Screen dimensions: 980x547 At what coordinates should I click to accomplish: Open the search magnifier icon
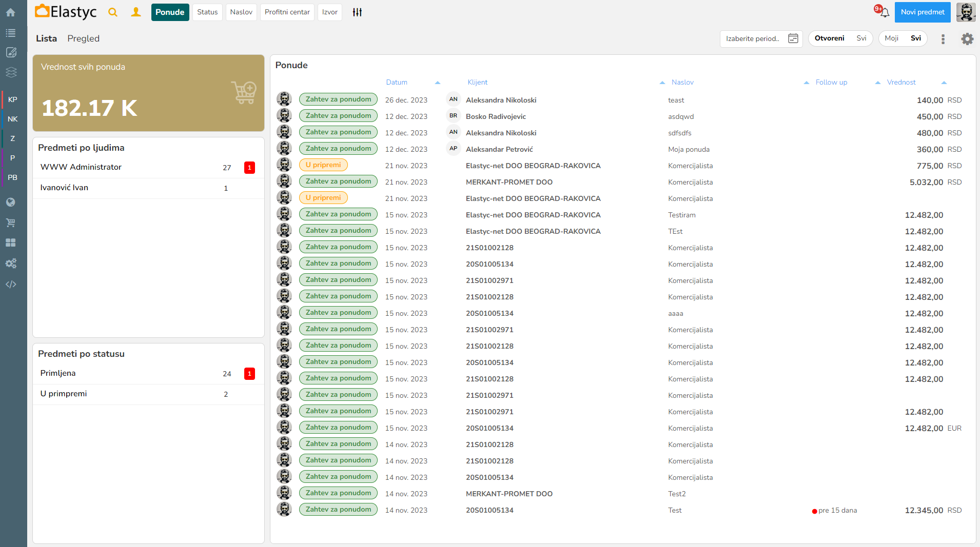tap(113, 12)
